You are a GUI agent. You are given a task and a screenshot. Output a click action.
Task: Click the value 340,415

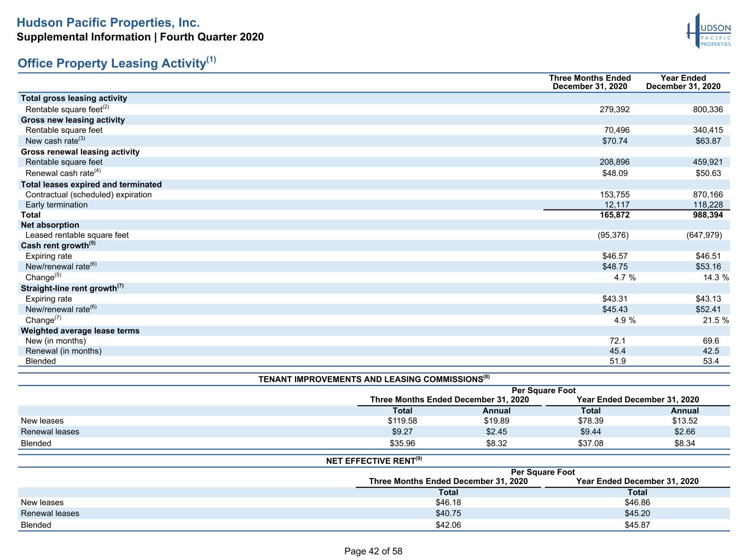[708, 130]
